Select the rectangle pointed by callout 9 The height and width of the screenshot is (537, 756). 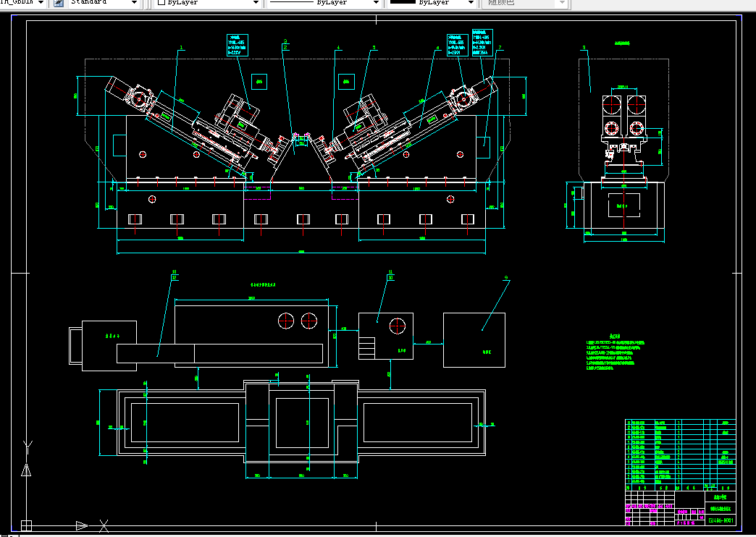[x=474, y=340]
